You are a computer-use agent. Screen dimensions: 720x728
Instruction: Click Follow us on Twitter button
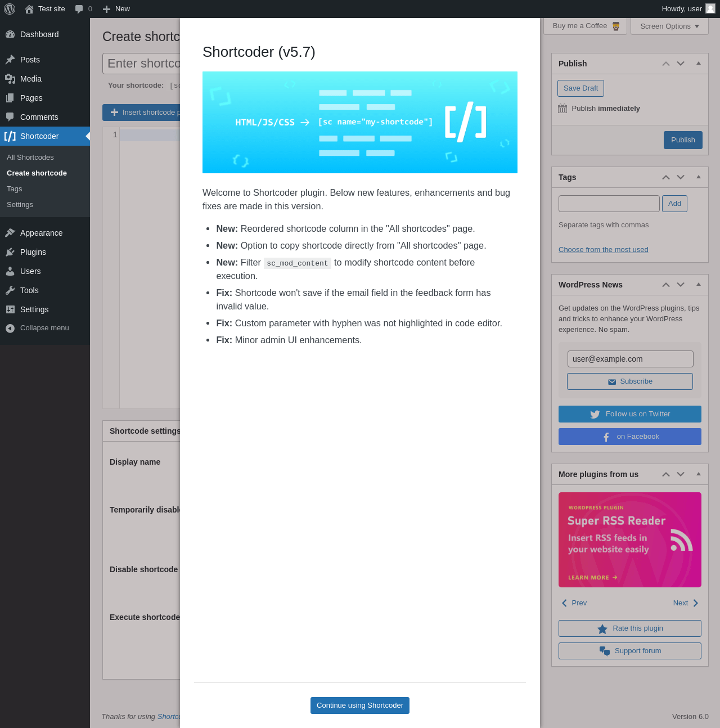click(x=630, y=414)
